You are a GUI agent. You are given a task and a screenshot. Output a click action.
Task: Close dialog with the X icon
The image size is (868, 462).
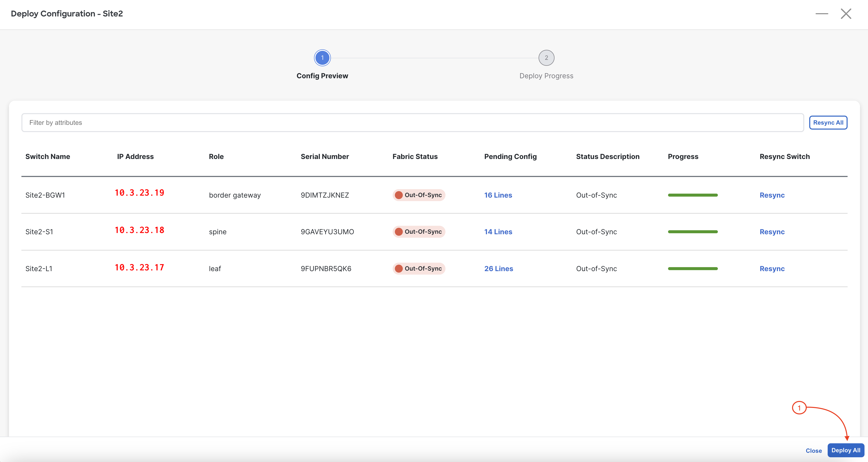pos(846,14)
